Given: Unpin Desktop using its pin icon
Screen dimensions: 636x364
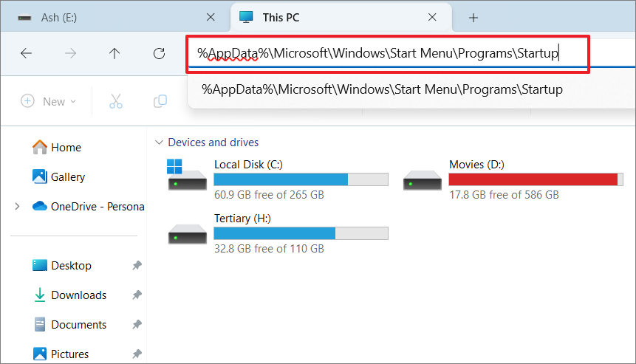Looking at the screenshot, I should 137,266.
